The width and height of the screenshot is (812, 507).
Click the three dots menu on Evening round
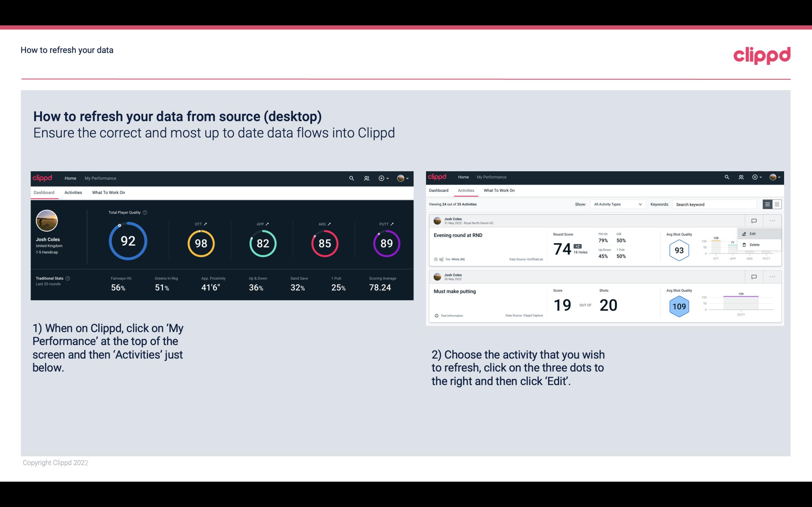tap(772, 220)
